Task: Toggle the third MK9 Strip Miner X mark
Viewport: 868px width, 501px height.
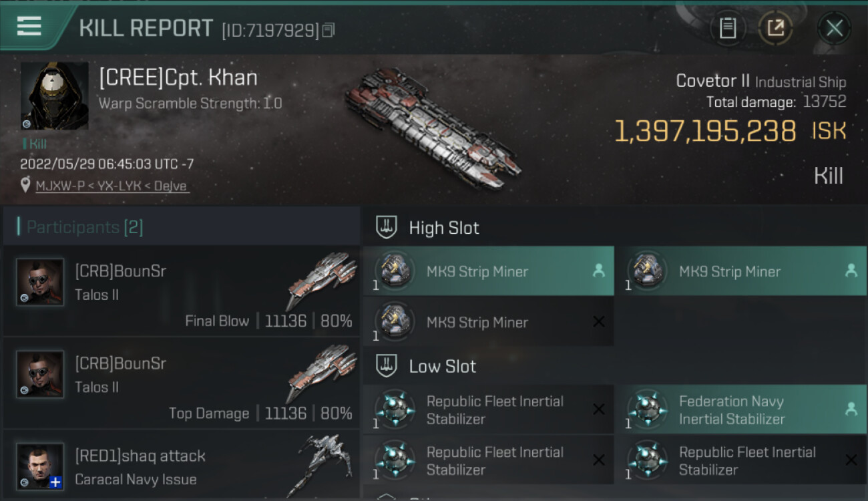Action: click(x=599, y=322)
